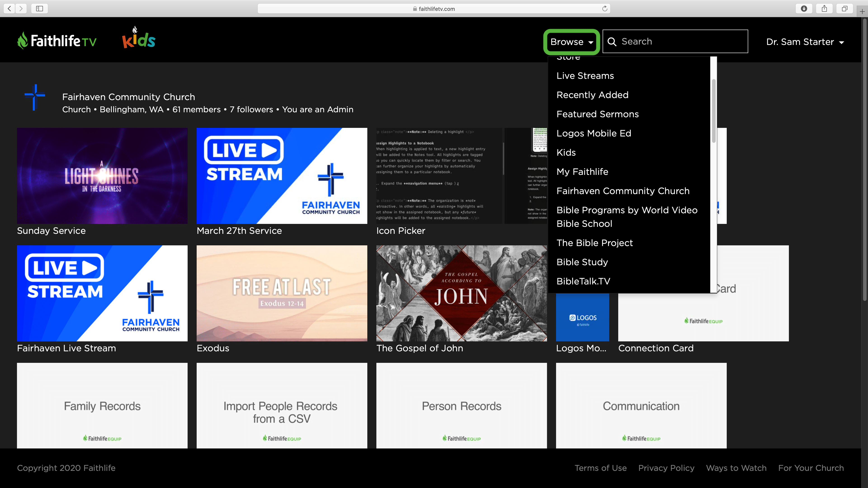Select Kids in the Browse menu

pos(566,152)
